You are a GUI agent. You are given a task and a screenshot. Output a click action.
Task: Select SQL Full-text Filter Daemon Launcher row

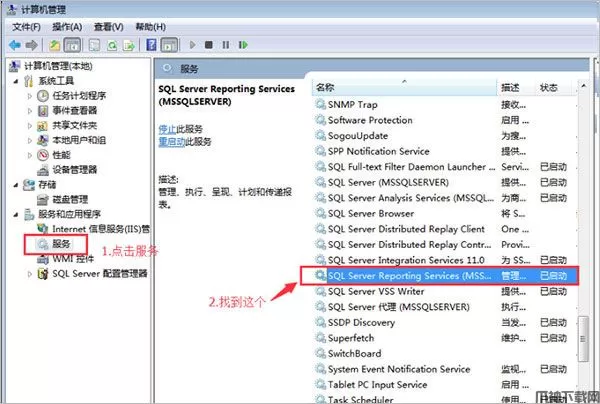point(445,167)
